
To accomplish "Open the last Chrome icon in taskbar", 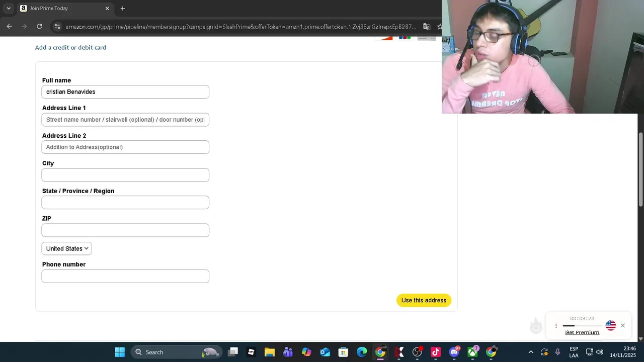I will tap(491, 352).
